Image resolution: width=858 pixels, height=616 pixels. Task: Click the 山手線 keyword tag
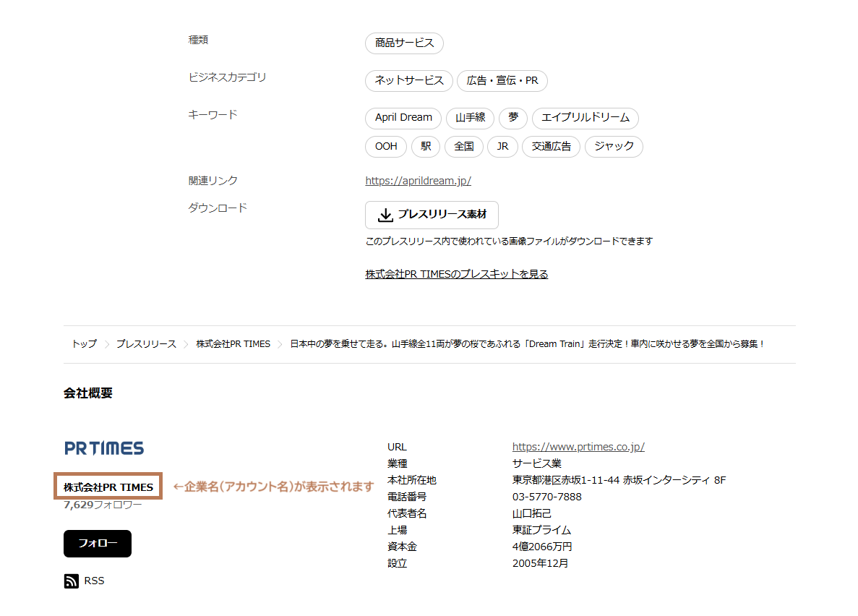(470, 118)
